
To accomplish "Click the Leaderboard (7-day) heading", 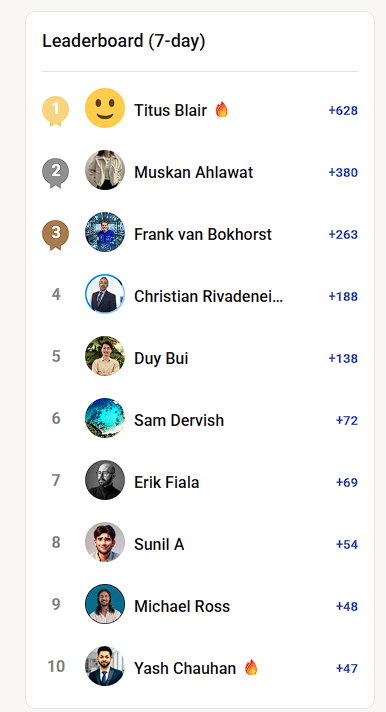I will [124, 41].
